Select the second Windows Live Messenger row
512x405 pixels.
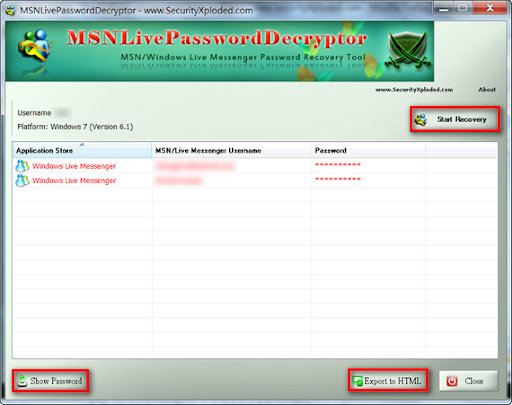(255, 180)
